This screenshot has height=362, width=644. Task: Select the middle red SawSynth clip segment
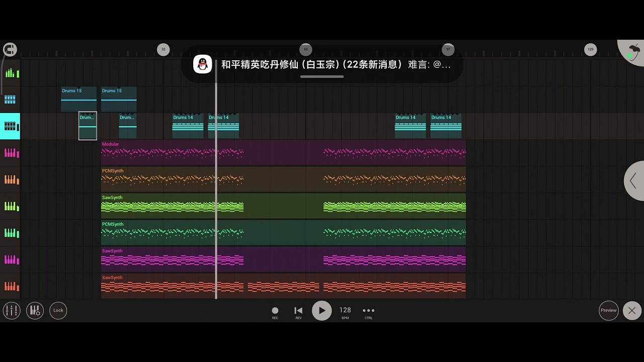point(283,287)
